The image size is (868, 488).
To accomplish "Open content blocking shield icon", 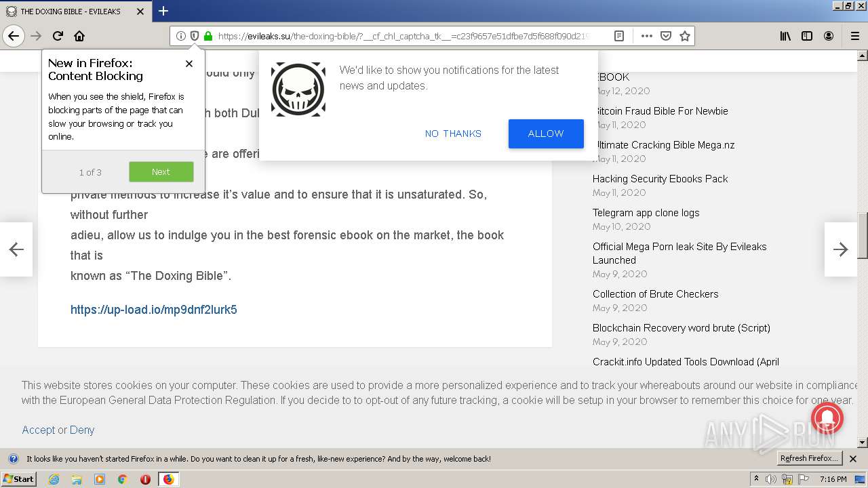I will pyautogui.click(x=194, y=36).
